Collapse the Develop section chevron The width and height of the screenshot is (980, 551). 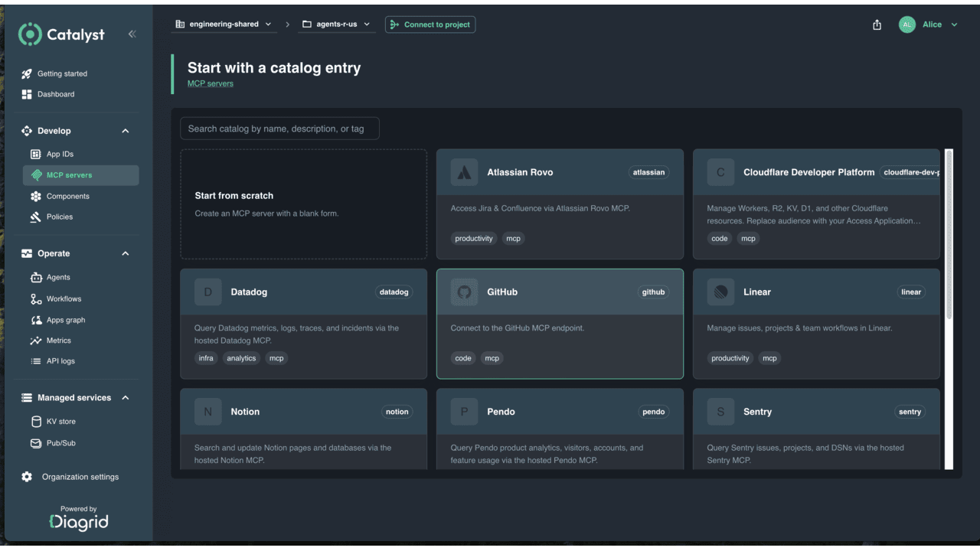(x=126, y=131)
